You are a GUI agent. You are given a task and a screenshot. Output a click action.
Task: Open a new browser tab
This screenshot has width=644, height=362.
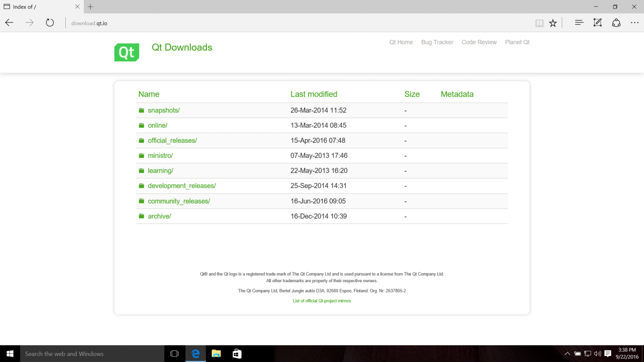[x=90, y=7]
